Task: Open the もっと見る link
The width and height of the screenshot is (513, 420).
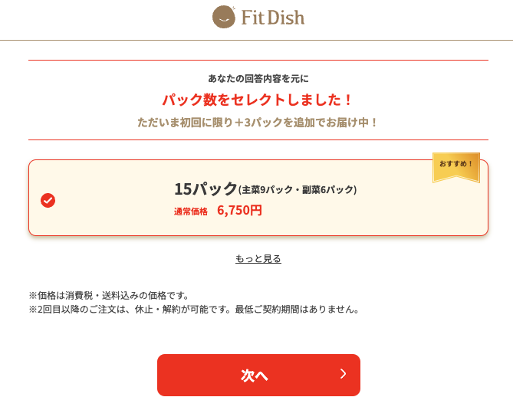Action: coord(258,259)
